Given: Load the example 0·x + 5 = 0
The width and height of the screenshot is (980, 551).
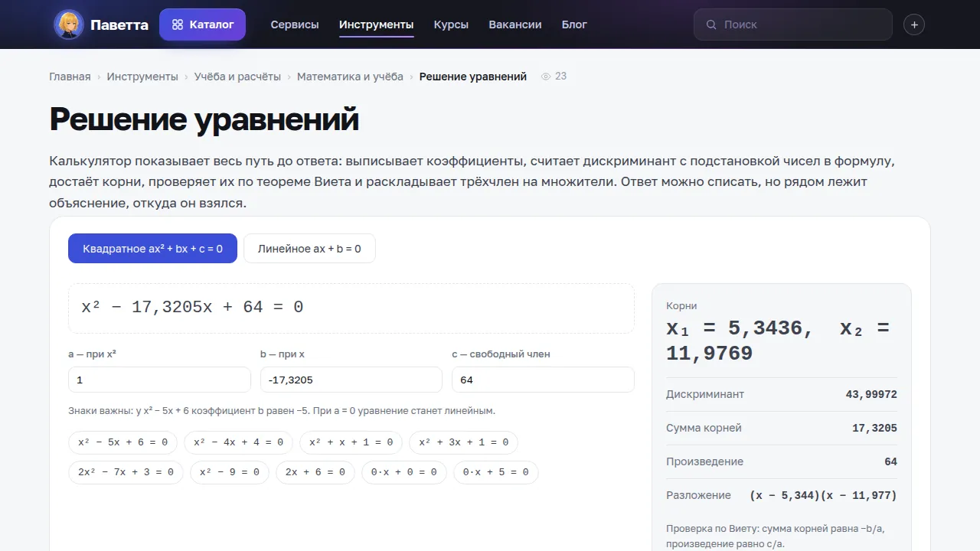Looking at the screenshot, I should 496,472.
